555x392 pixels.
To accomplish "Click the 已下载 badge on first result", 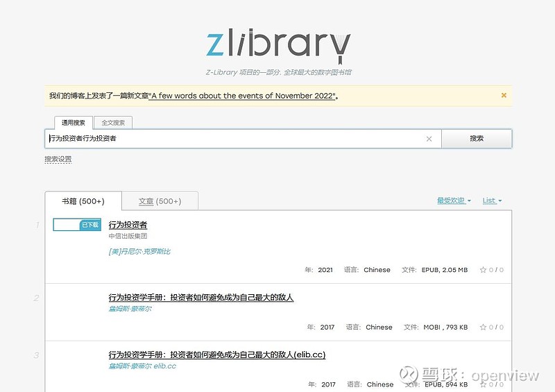I will (x=90, y=225).
